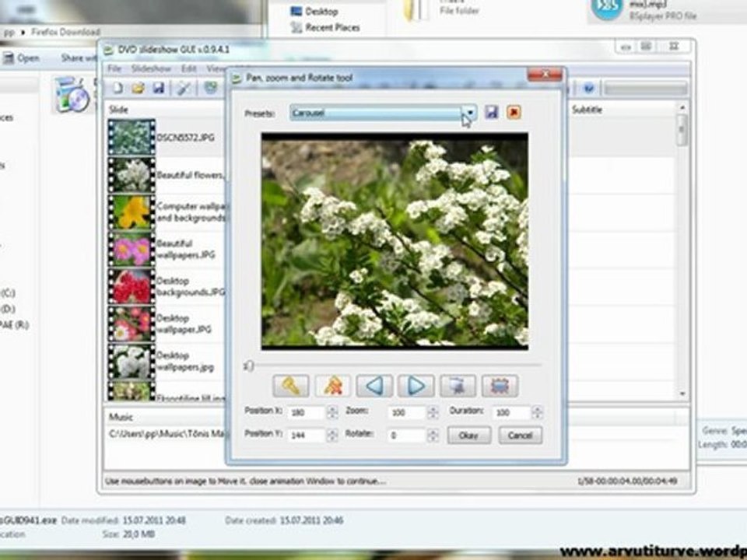
Task: Click the New project toolbar icon
Action: pos(117,88)
